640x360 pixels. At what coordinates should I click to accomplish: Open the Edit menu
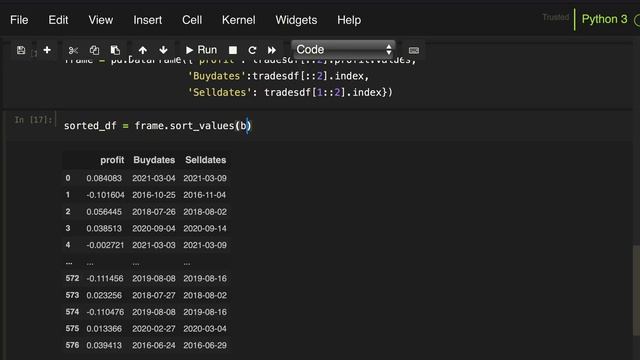pos(58,20)
